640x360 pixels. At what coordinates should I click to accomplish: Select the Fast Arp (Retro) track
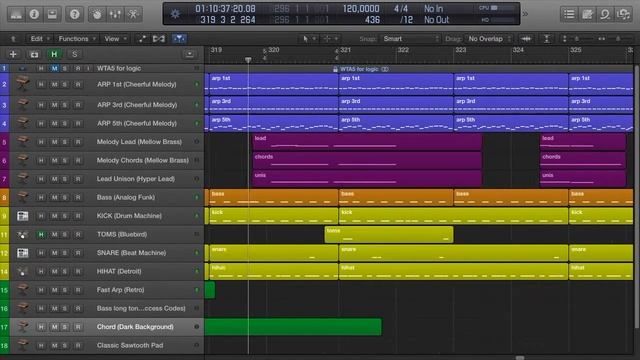click(120, 290)
